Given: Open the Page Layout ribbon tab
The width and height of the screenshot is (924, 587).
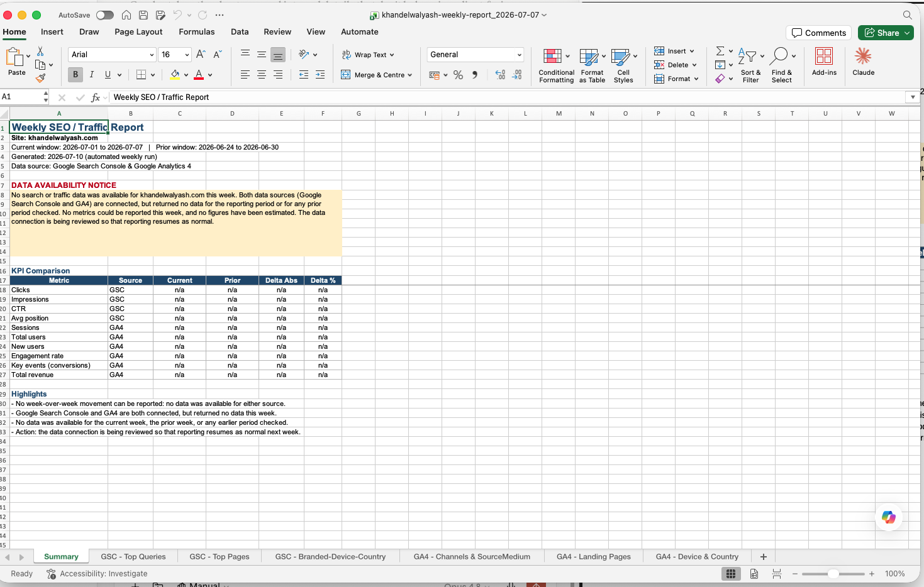Looking at the screenshot, I should (x=138, y=32).
